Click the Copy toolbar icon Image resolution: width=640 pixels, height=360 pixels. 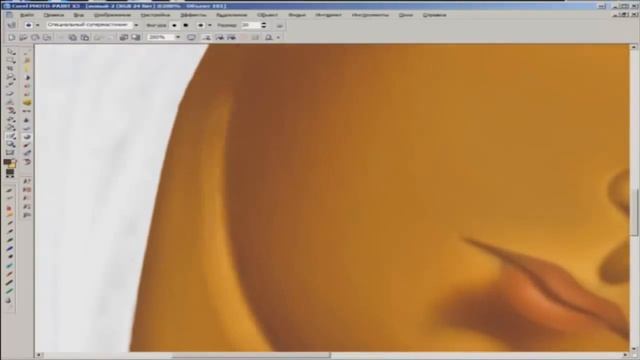pos(73,38)
